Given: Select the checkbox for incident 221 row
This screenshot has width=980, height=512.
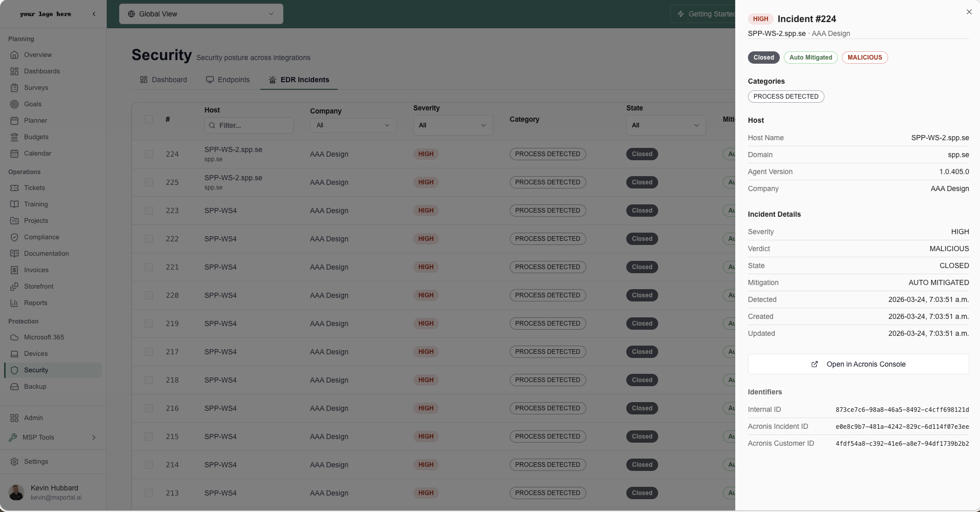Looking at the screenshot, I should click(x=149, y=267).
